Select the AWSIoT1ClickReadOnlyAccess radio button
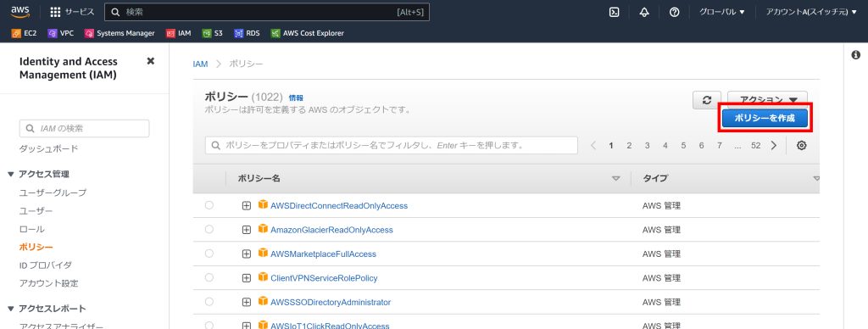868x329 pixels. click(x=209, y=325)
